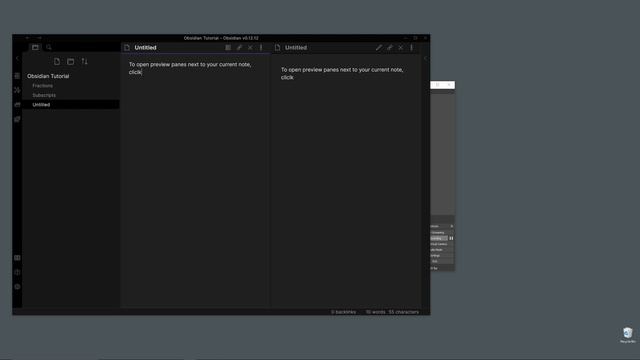
Task: Open more options in left Untitled pane
Action: [x=261, y=47]
